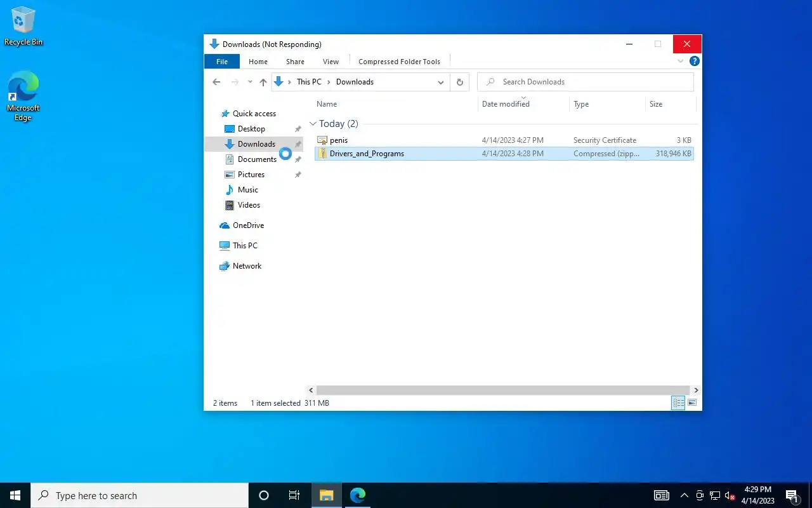Open Windows Start menu

click(15, 495)
